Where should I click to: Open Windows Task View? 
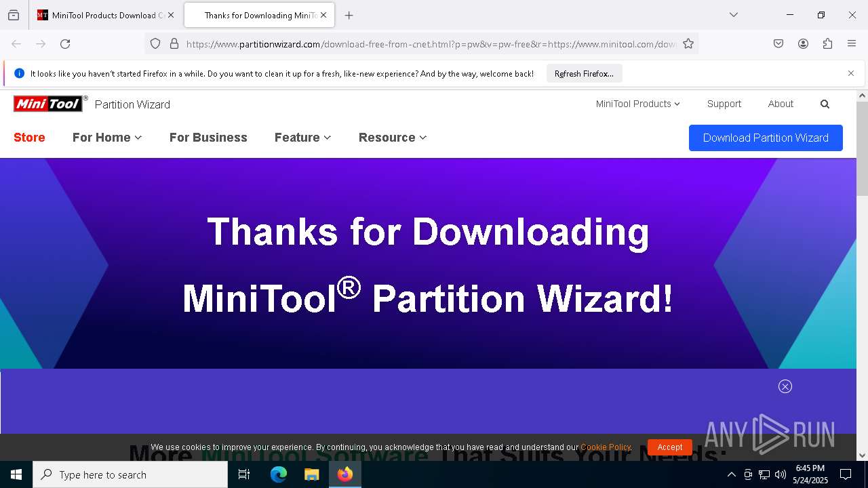(244, 474)
